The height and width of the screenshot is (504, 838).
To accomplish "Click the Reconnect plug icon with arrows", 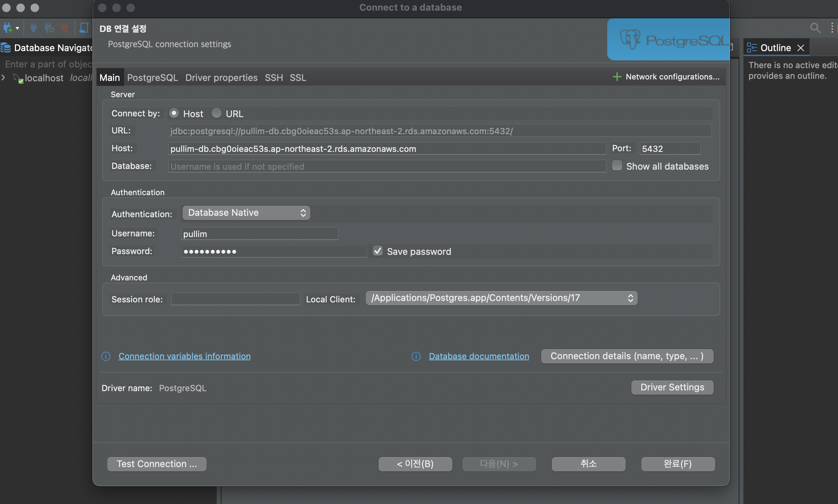I will (49, 28).
